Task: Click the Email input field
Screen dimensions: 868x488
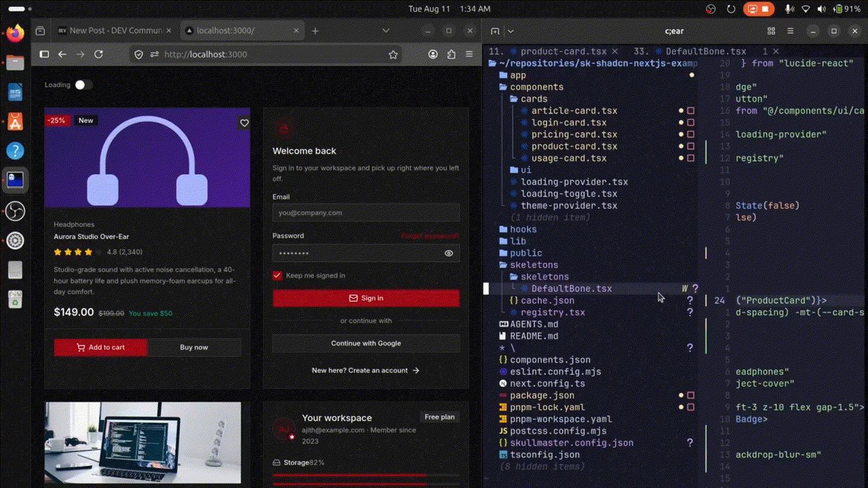Action: tap(366, 213)
